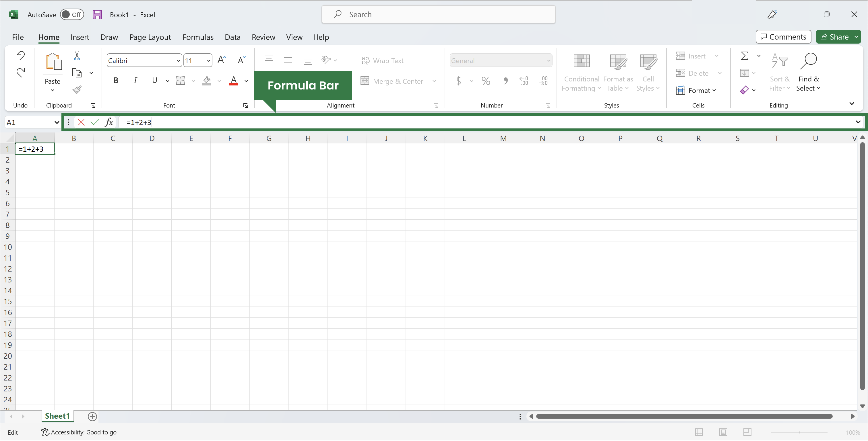Viewport: 868px width, 441px height.
Task: Switch to the Insert tab
Action: point(80,37)
